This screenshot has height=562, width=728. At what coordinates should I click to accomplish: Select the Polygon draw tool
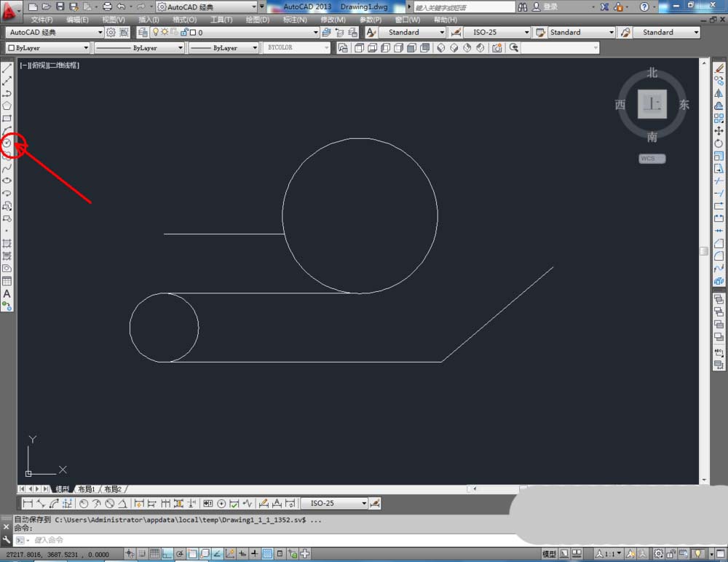coord(7,106)
